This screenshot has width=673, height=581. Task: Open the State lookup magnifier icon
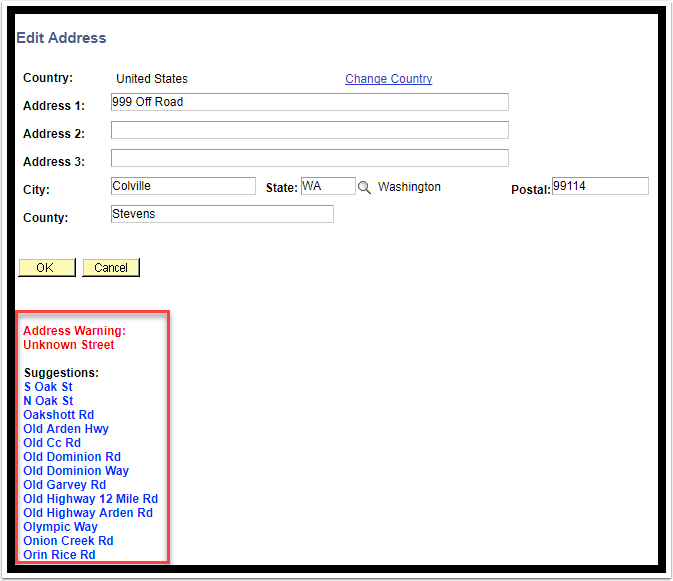pos(364,188)
